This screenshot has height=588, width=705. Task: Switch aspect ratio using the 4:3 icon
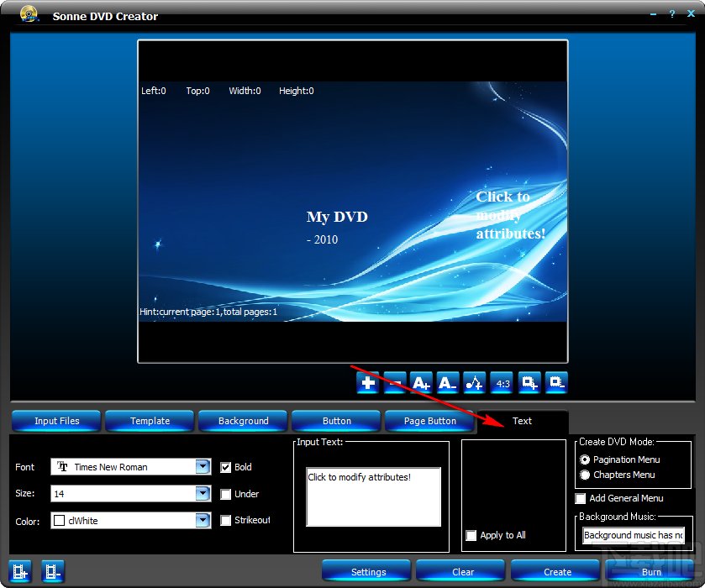pos(502,382)
